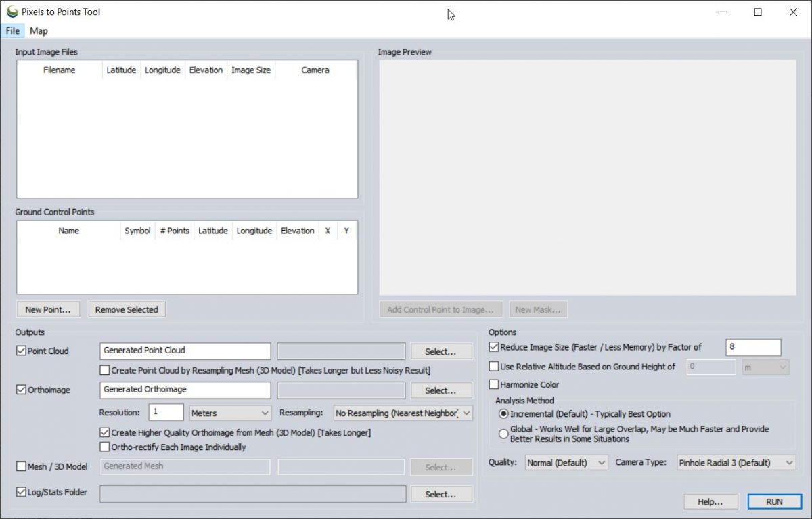Image resolution: width=812 pixels, height=519 pixels.
Task: Open the File menu
Action: pyautogui.click(x=12, y=30)
